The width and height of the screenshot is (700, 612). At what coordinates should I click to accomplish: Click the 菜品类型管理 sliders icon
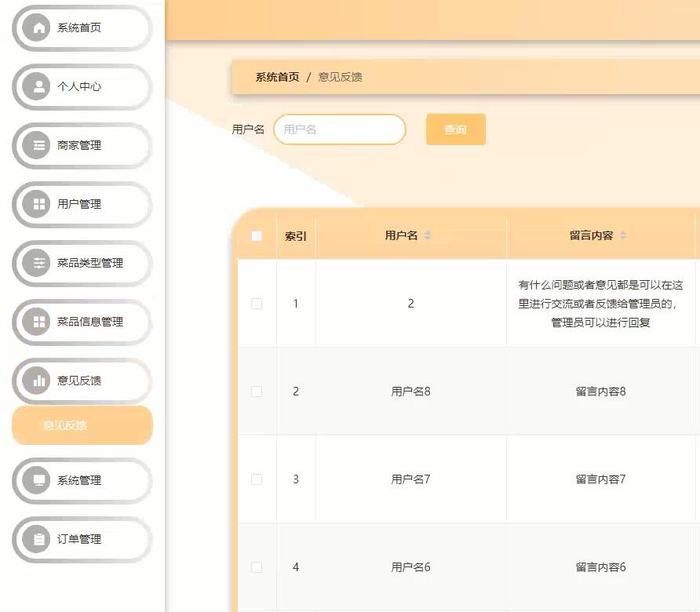pyautogui.click(x=38, y=264)
